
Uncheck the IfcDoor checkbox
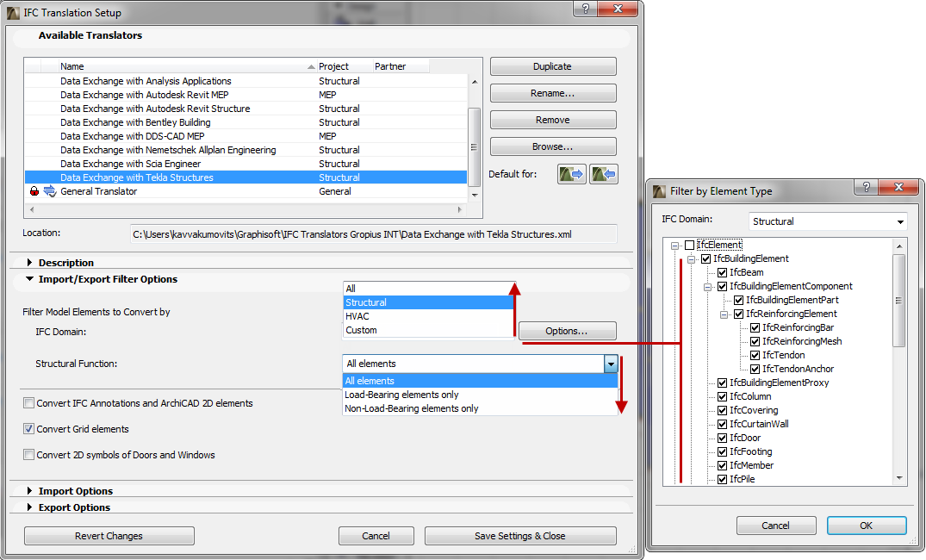[722, 438]
